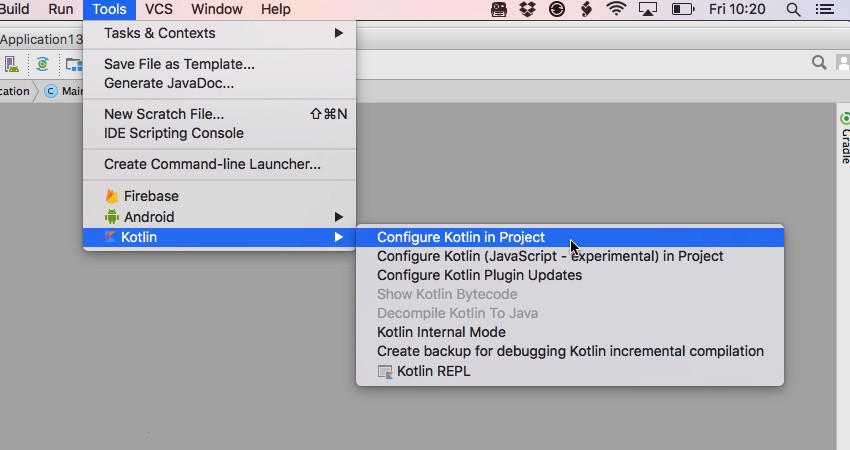The image size is (850, 450).
Task: Click the Android robot icon
Action: point(112,217)
